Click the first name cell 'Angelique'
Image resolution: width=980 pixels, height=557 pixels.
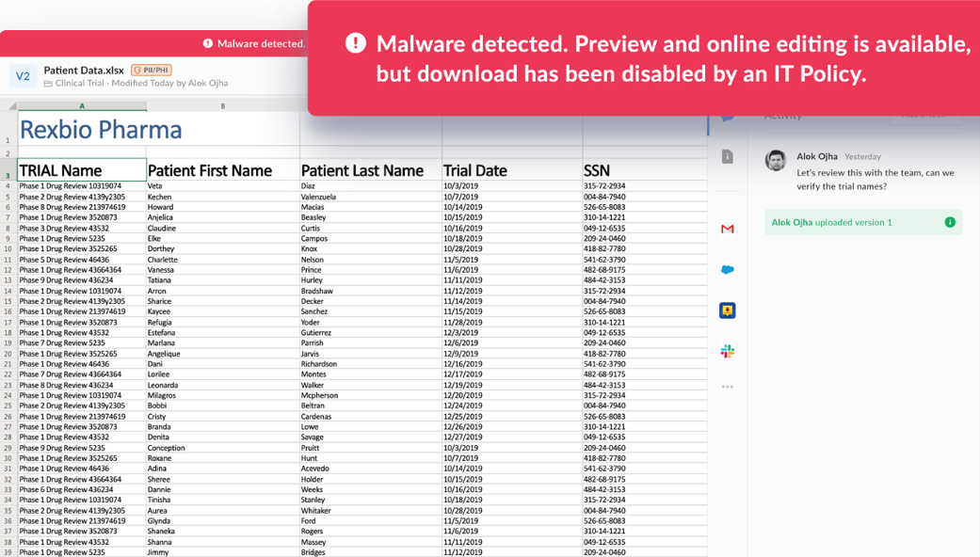[223, 354]
